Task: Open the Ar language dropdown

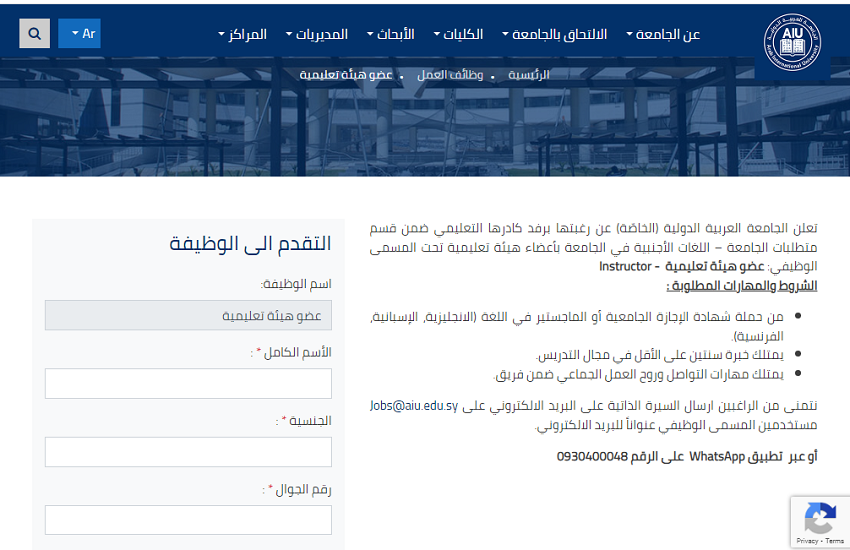Action: (80, 34)
